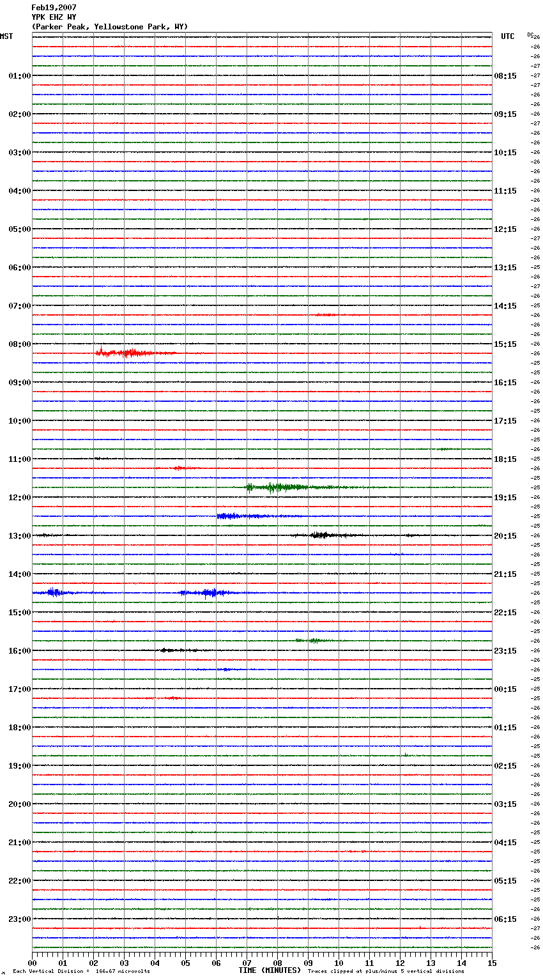The height and width of the screenshot is (980, 543).
Task: Click the 19:15 UTC time label
Action: (x=505, y=498)
